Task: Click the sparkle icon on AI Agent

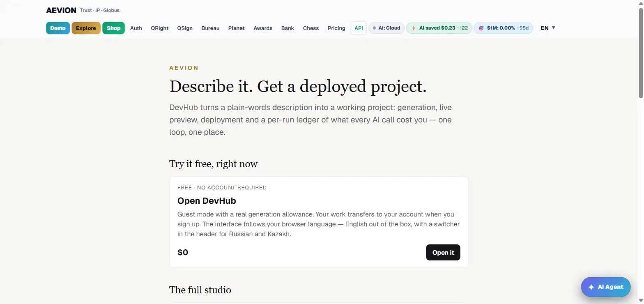Action: click(591, 287)
